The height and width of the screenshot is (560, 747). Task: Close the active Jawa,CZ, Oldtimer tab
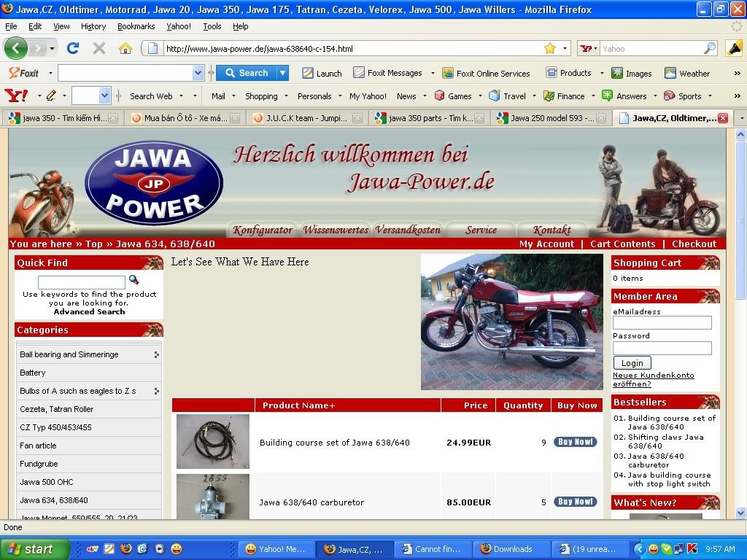(x=723, y=117)
